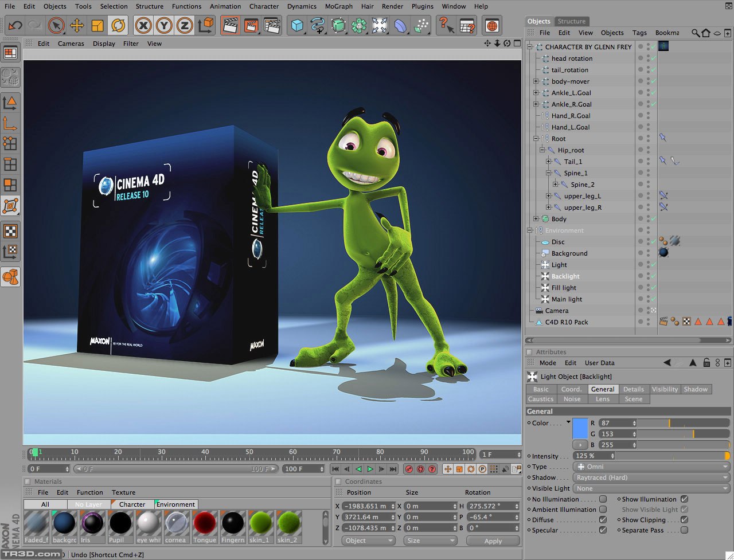Select the Tongue material thumbnail
Screen dimensions: 734x560
point(205,524)
